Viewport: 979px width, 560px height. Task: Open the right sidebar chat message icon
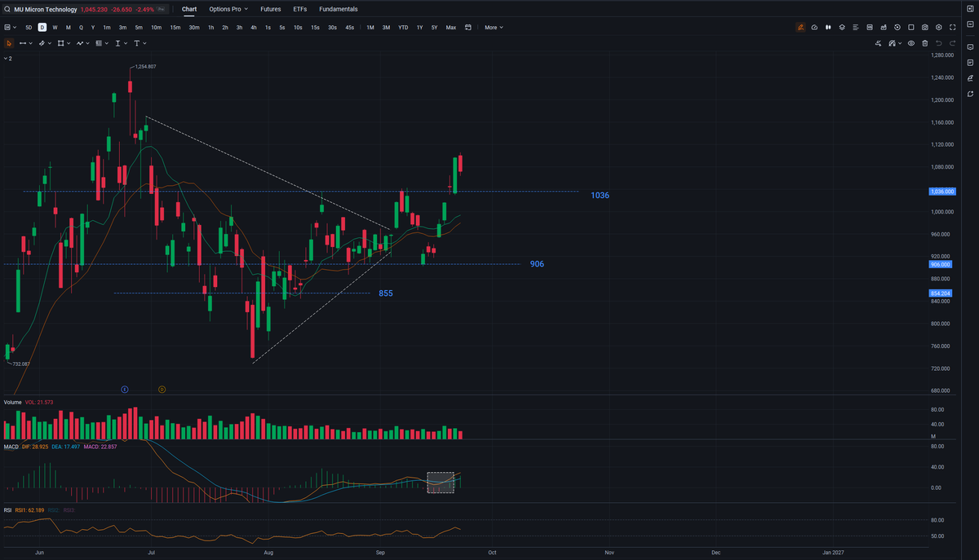(970, 46)
